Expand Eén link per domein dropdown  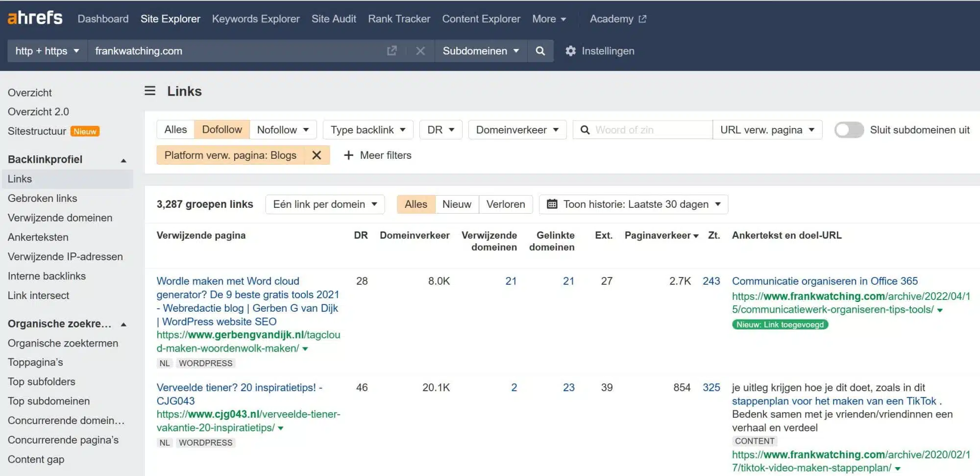324,204
